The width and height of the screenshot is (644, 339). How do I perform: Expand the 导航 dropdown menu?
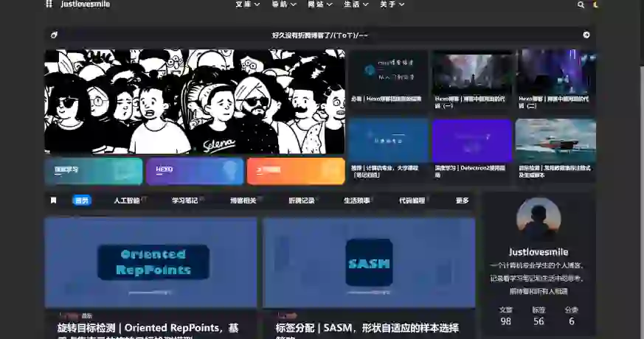click(283, 4)
